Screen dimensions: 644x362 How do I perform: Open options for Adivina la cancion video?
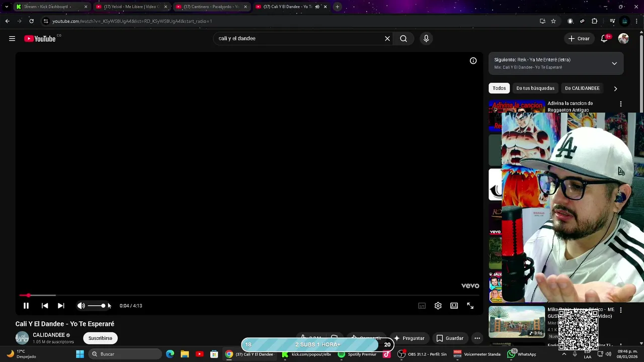(x=620, y=104)
